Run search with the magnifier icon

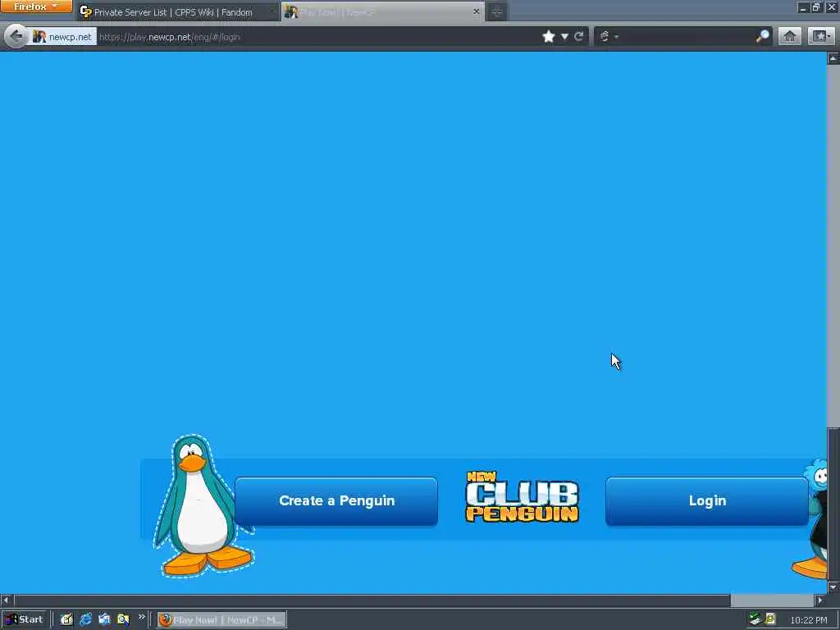pyautogui.click(x=762, y=36)
